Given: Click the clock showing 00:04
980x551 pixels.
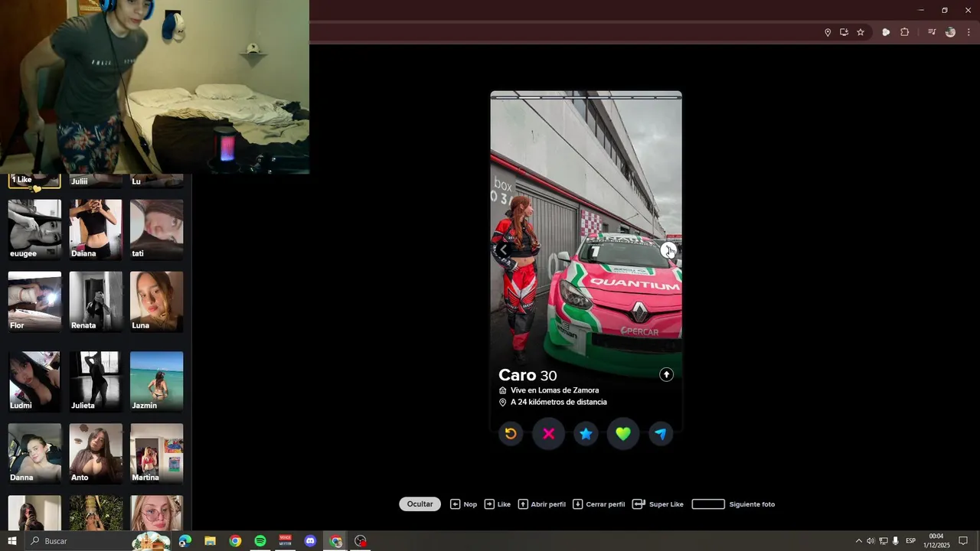Looking at the screenshot, I should click(936, 541).
